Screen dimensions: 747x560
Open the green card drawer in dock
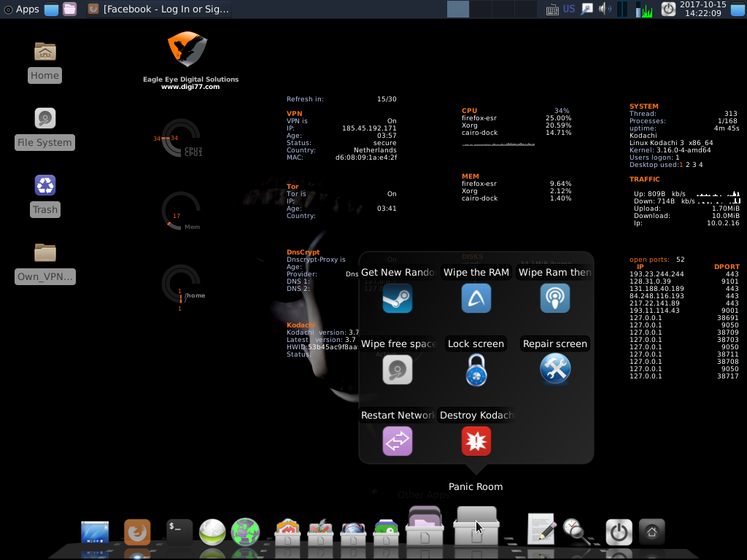[x=386, y=532]
